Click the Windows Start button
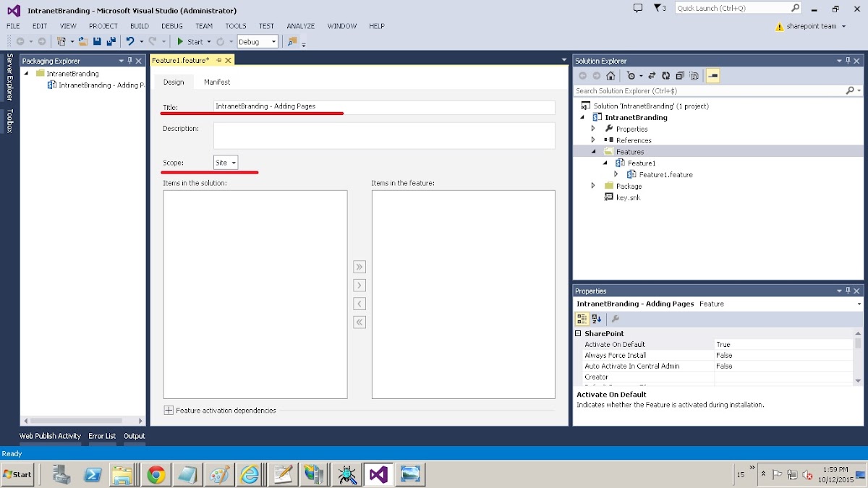The width and height of the screenshot is (868, 488). [x=17, y=474]
